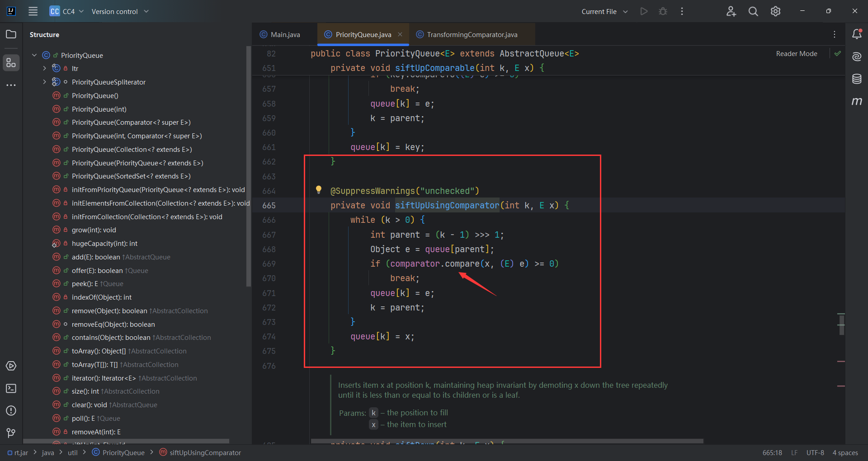Viewport: 868px width, 461px height.
Task: Toggle the Structure tool window icon
Action: (11, 63)
